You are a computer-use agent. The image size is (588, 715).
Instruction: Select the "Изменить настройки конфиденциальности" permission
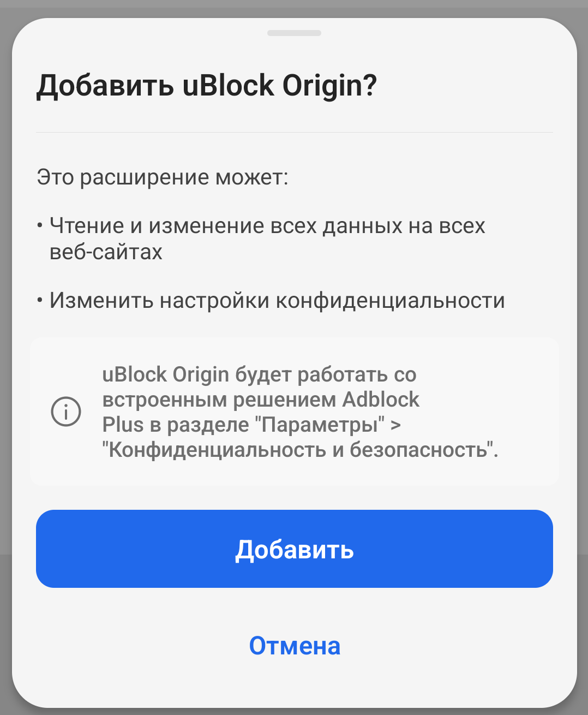pyautogui.click(x=277, y=301)
